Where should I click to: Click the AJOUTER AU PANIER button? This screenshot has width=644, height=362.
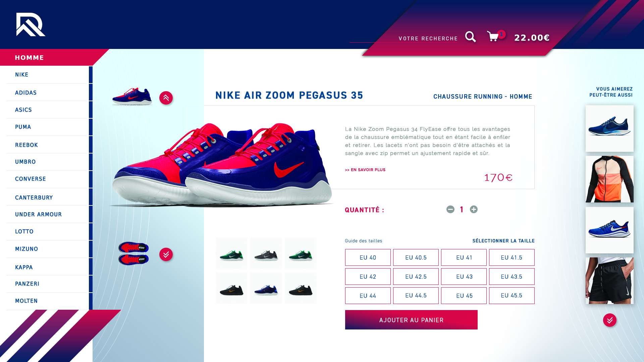click(411, 320)
